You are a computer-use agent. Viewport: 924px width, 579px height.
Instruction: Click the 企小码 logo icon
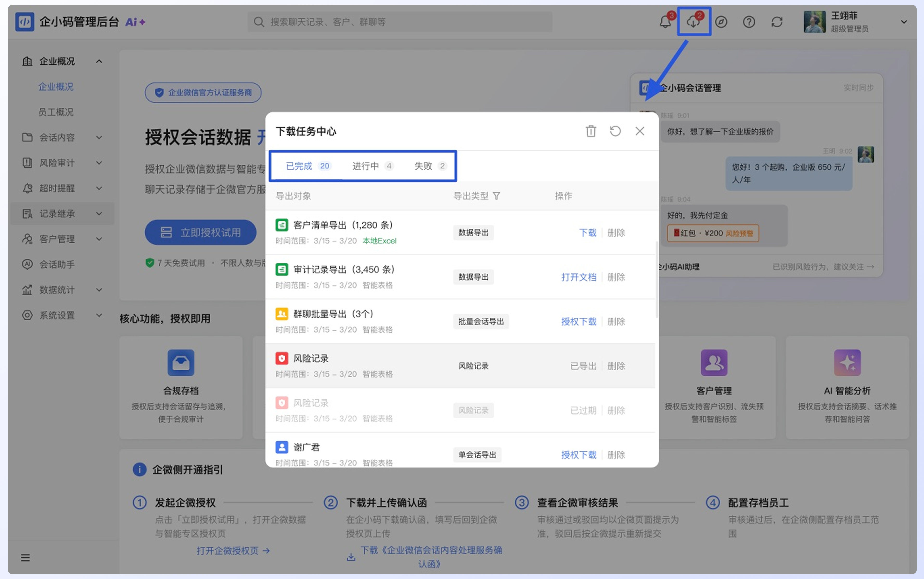[x=25, y=22]
